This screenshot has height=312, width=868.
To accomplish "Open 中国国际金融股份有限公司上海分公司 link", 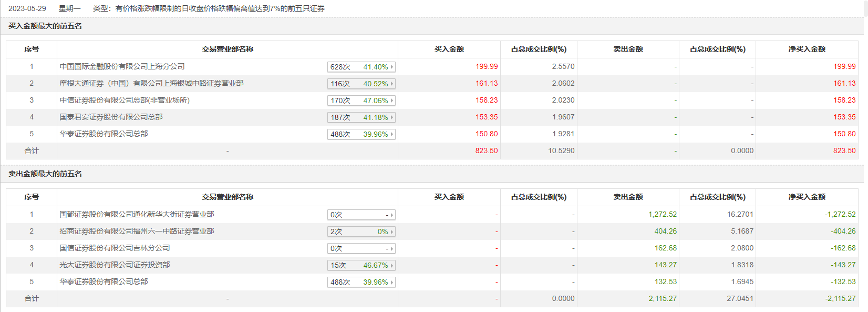I will click(x=122, y=66).
